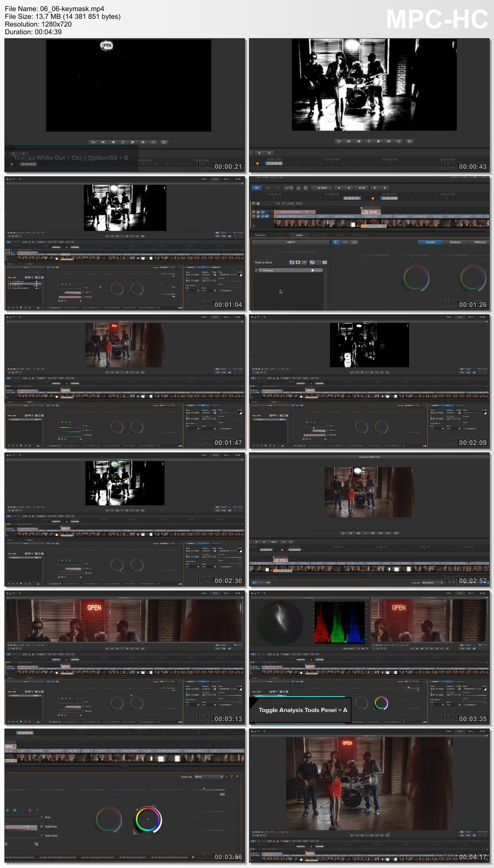The image size is (494, 868).
Task: Open Look Examples/Filmstock tab in 00:03:56
Action: coord(98,857)
